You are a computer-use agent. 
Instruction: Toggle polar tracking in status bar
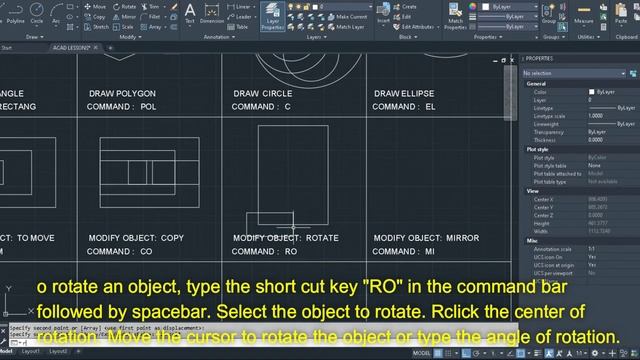click(x=476, y=353)
